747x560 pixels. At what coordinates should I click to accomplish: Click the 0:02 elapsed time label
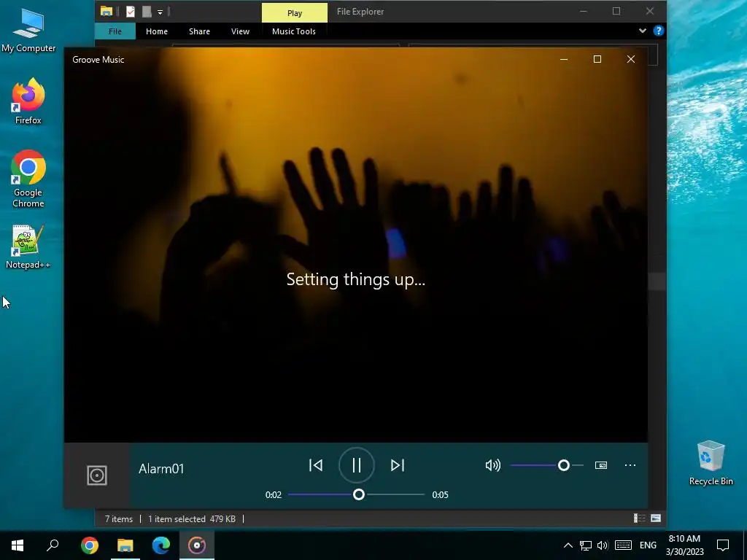tap(274, 495)
